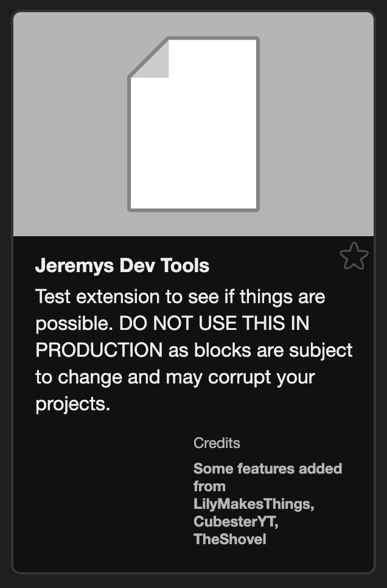Click the word PRODUCTION in the description
Viewport: 387px width, 588px height.
pyautogui.click(x=99, y=350)
